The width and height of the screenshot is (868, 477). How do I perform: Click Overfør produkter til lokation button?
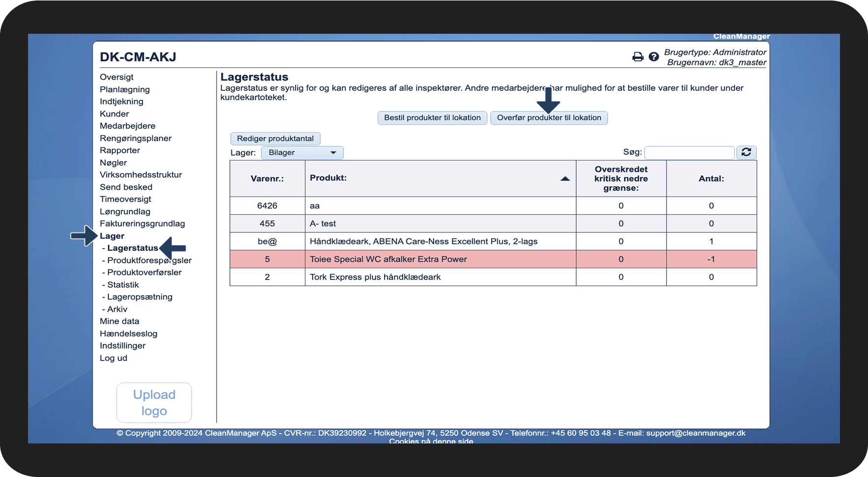[x=549, y=118]
